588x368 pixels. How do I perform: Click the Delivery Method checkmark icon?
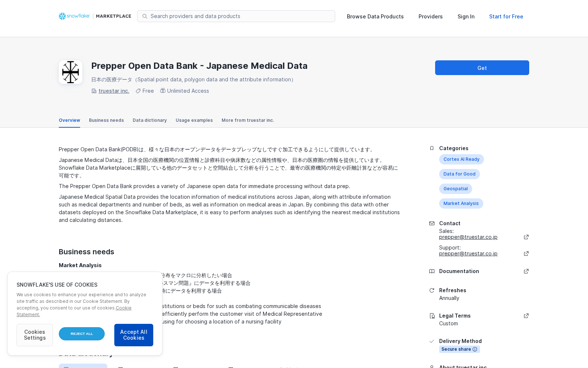tap(432, 341)
